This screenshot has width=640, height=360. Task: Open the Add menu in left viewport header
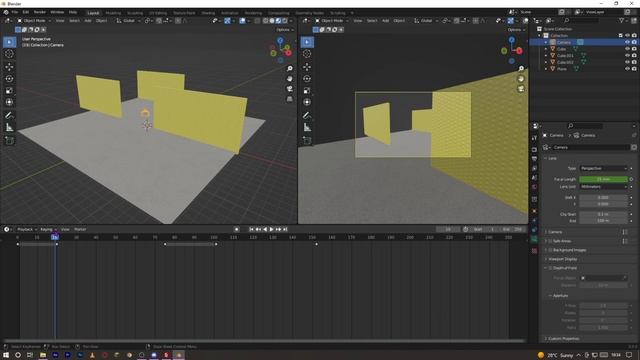tap(88, 20)
